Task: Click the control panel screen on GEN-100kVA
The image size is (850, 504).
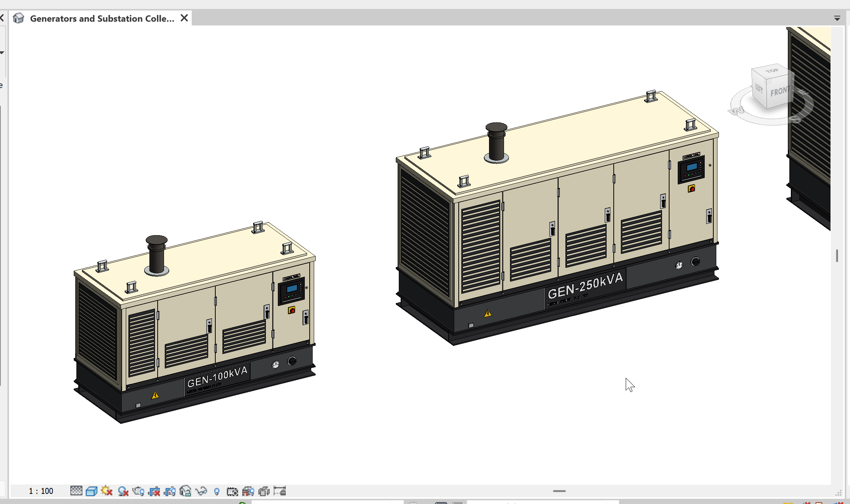Action: (x=292, y=288)
